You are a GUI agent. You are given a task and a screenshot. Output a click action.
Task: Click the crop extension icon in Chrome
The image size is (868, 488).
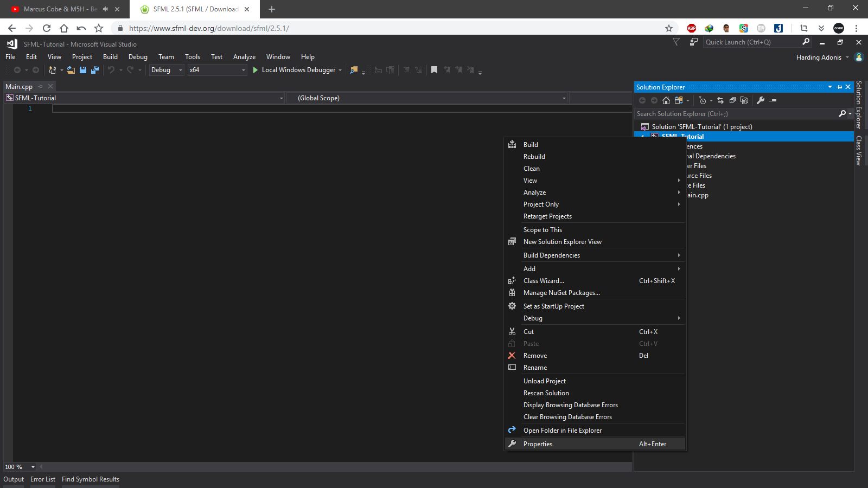pos(804,28)
